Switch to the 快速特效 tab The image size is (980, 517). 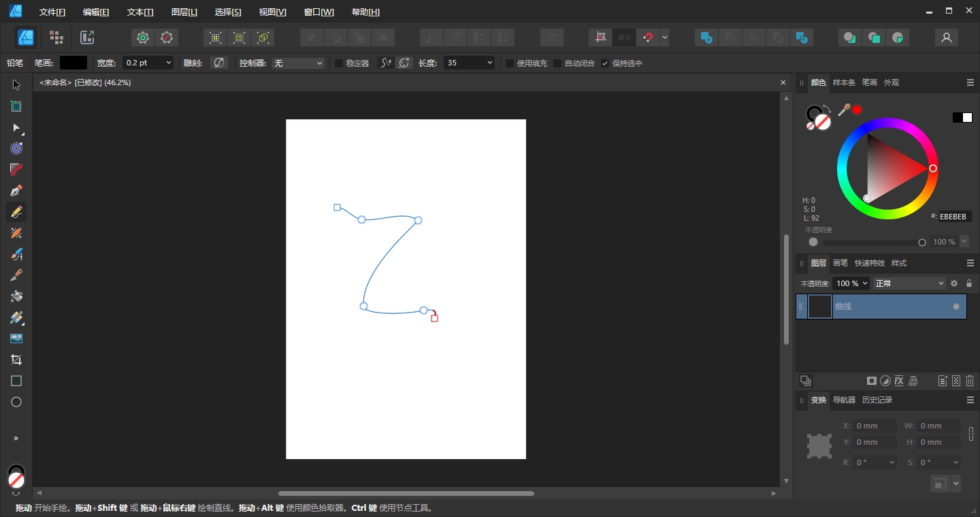[870, 263]
